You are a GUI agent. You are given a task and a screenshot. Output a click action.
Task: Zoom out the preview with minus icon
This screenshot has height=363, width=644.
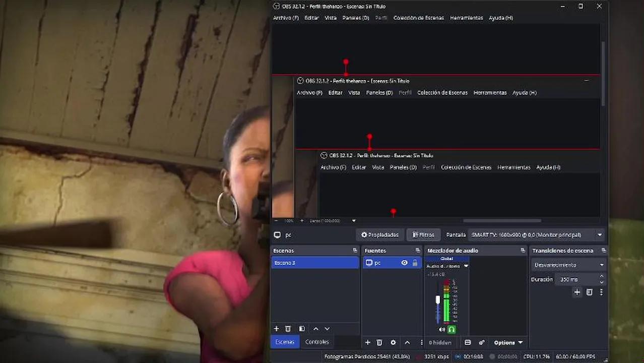[276, 221]
